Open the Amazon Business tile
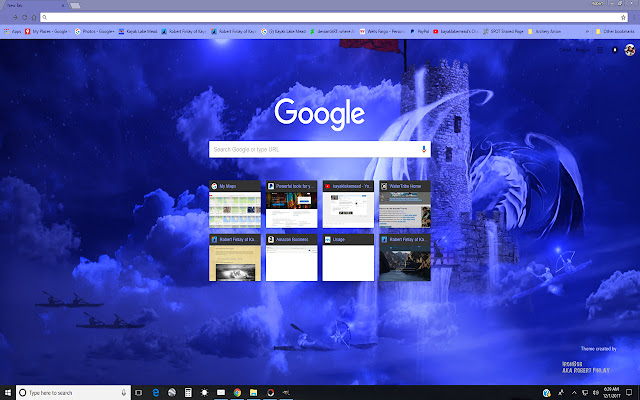640x400 pixels. coord(291,258)
